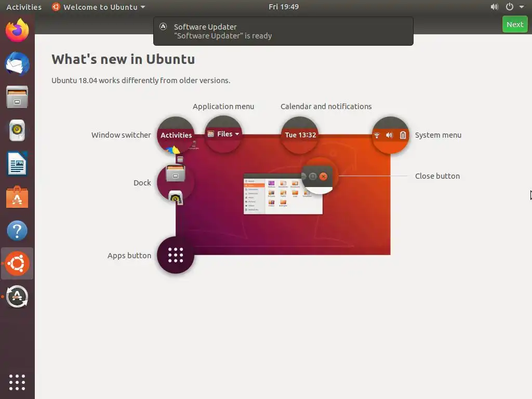Open the Welcome to Ubuntu app menu
The width and height of the screenshot is (532, 399).
click(98, 7)
